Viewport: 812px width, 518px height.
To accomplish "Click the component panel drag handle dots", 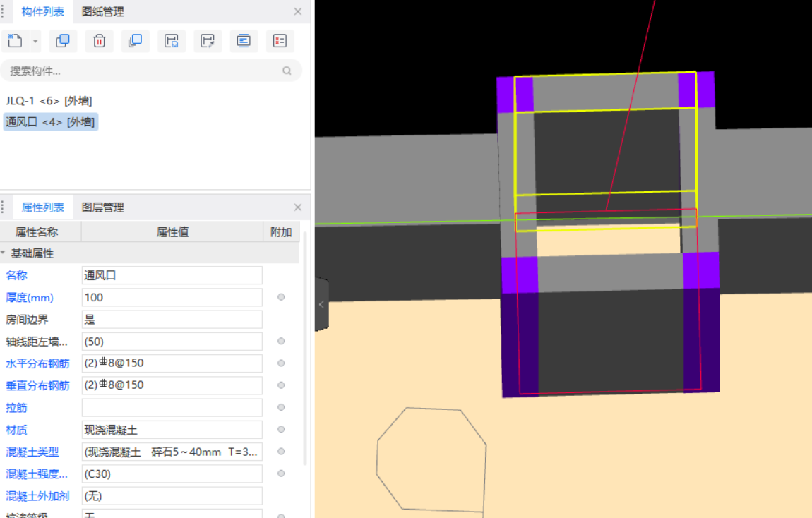I will coord(3,11).
